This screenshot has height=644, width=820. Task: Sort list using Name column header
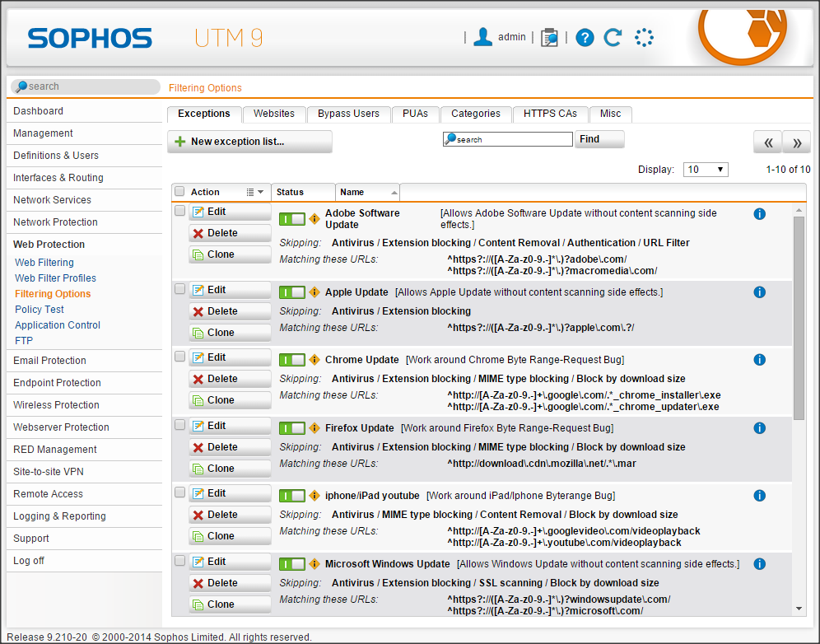[x=367, y=192]
